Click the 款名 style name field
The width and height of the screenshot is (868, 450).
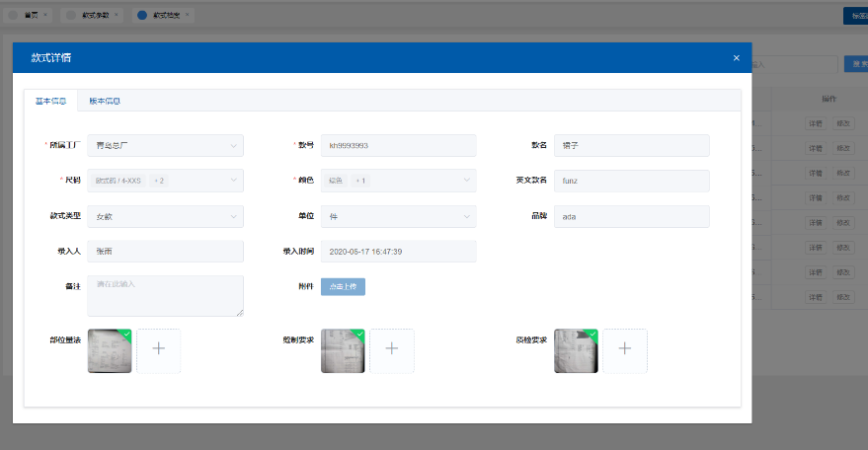coord(631,145)
